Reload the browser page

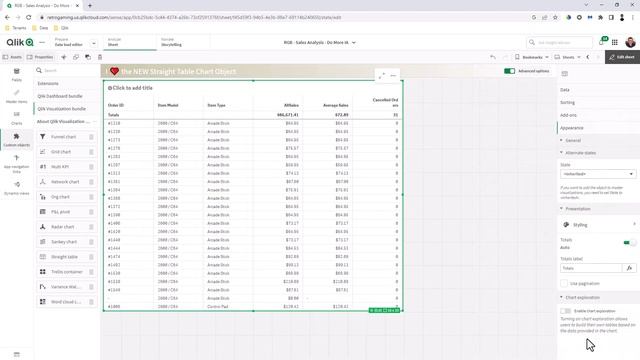(29, 18)
